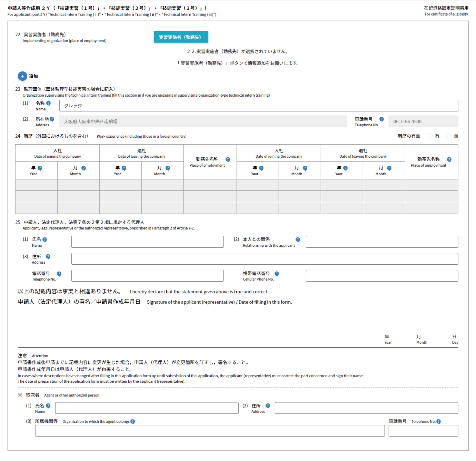Click the Relationship with the applicant input
Screen dimensions: 476x461
[x=382, y=242]
